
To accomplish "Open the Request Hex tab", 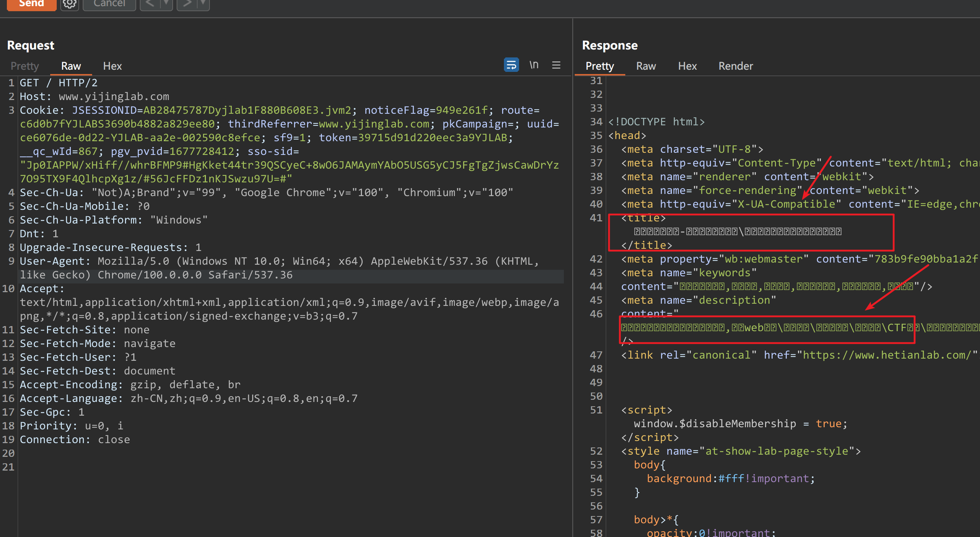I will (x=112, y=66).
